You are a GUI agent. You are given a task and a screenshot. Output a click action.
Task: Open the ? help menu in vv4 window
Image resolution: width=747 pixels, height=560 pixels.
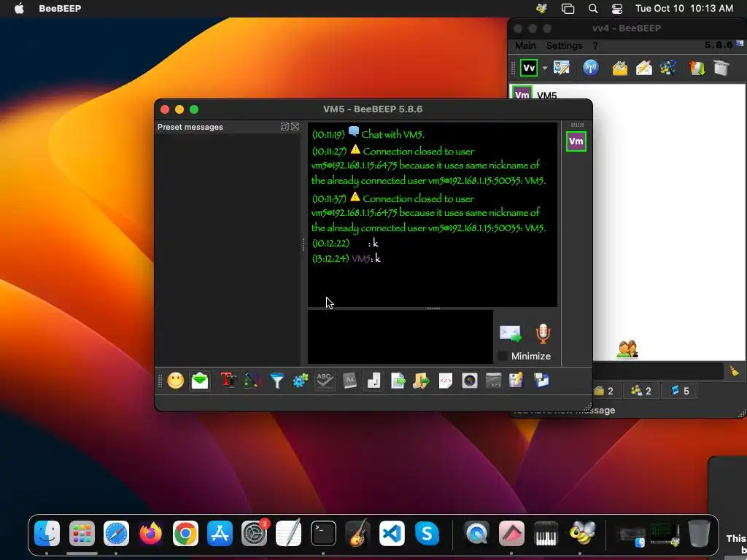pyautogui.click(x=595, y=45)
